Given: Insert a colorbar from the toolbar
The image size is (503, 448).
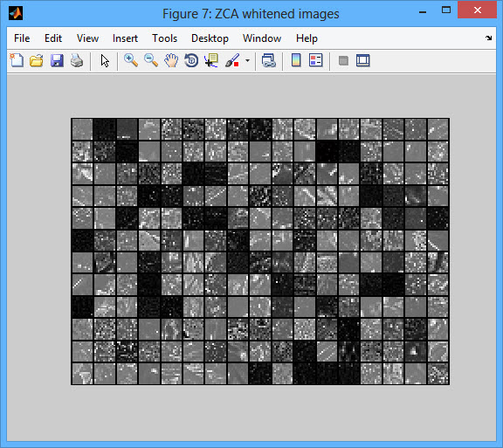Looking at the screenshot, I should click(x=296, y=60).
